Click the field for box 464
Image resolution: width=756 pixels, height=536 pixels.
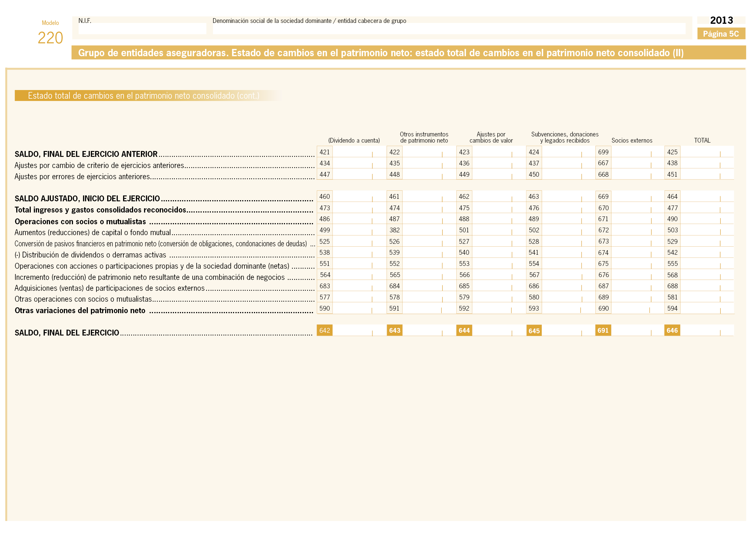(707, 196)
